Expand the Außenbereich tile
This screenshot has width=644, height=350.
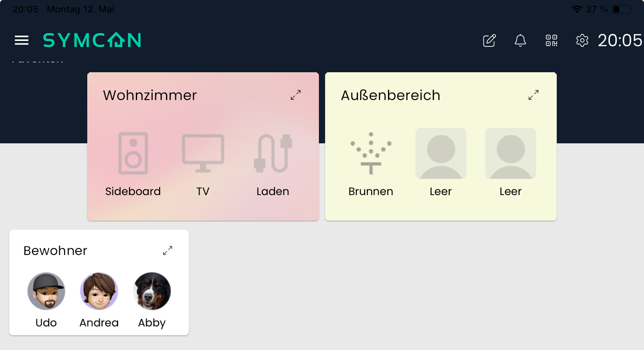coord(534,95)
